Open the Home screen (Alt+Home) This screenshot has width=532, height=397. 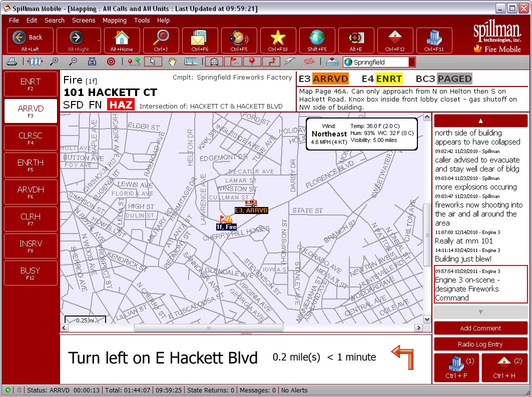pos(122,40)
